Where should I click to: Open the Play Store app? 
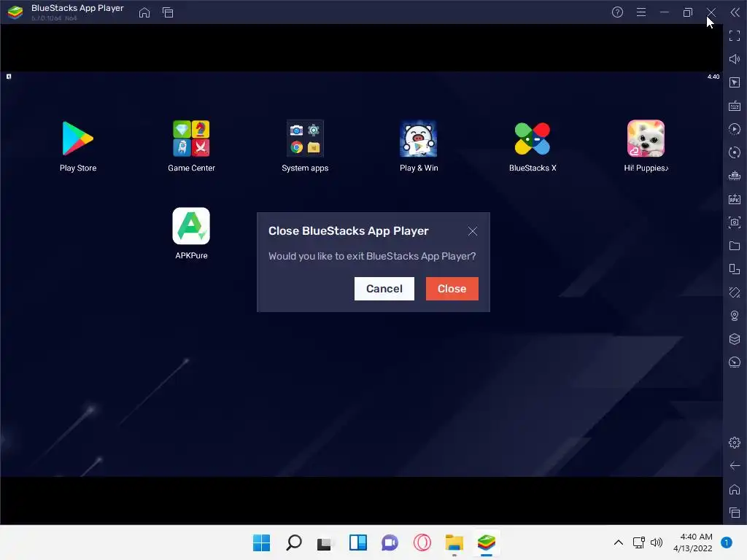click(x=77, y=139)
